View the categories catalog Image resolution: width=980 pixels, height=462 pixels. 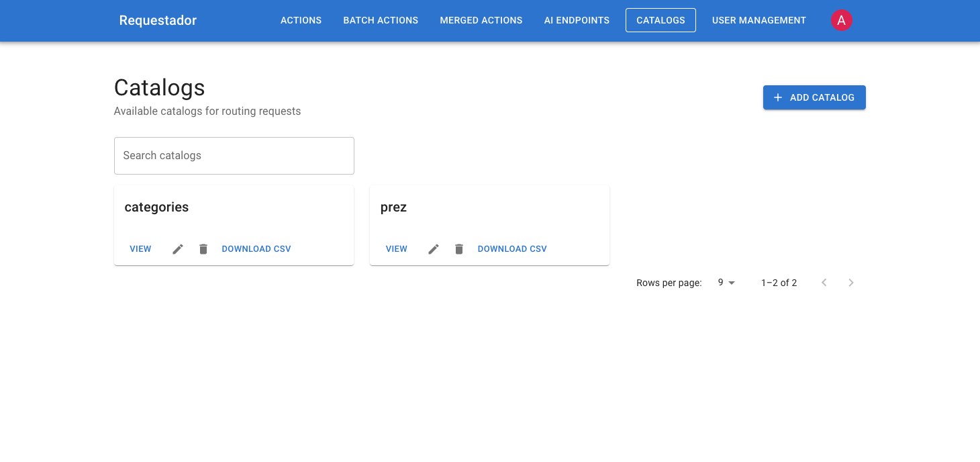(140, 249)
